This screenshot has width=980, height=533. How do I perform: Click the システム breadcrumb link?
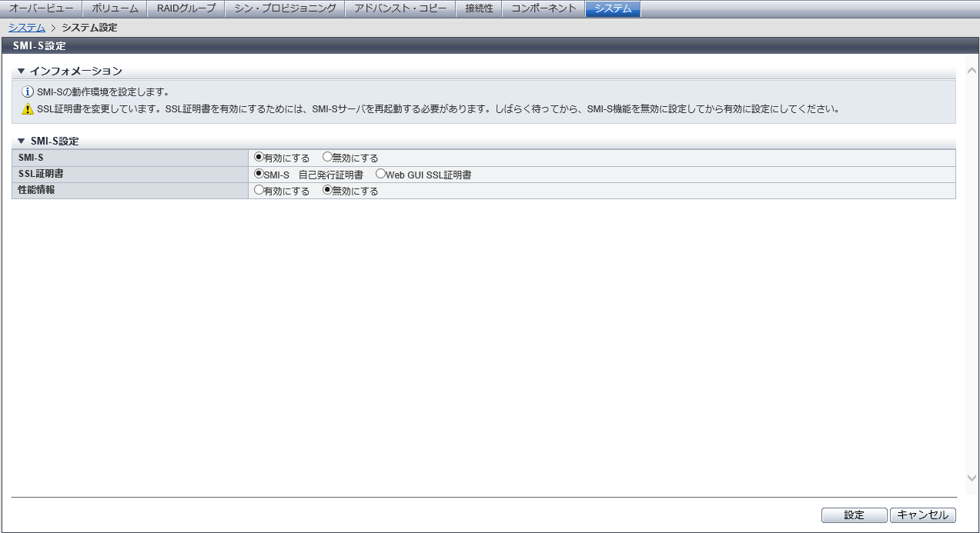click(x=26, y=28)
